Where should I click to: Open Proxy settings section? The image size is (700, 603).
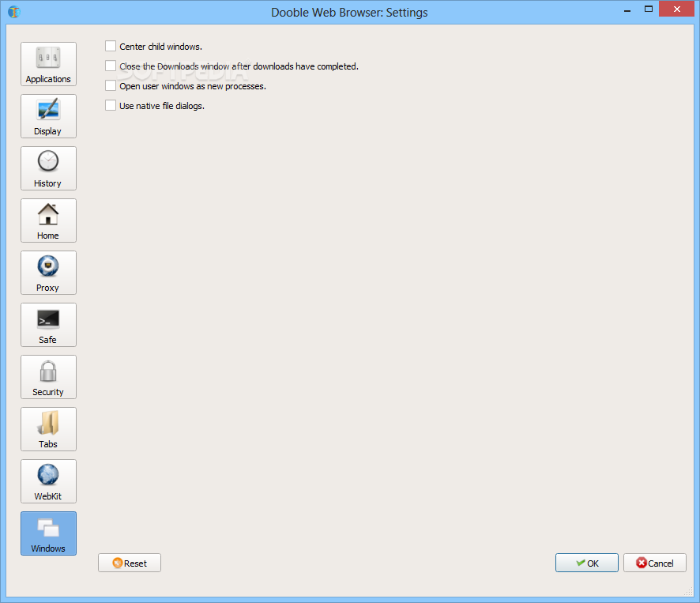(x=48, y=273)
